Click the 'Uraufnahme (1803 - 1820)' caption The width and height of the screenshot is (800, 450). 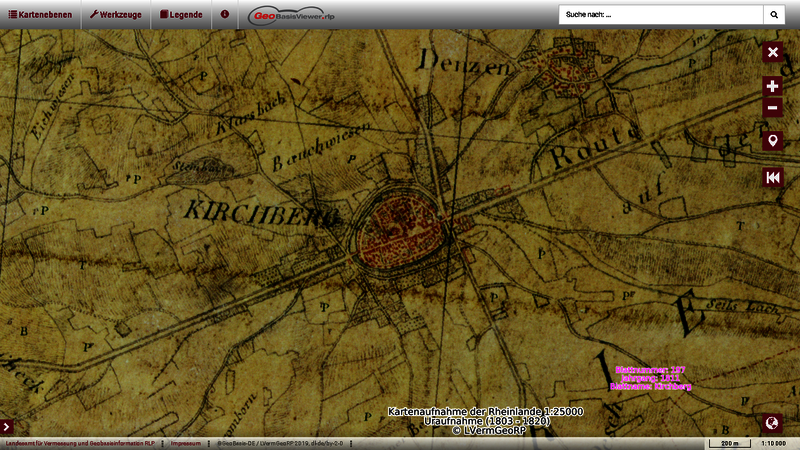487,421
